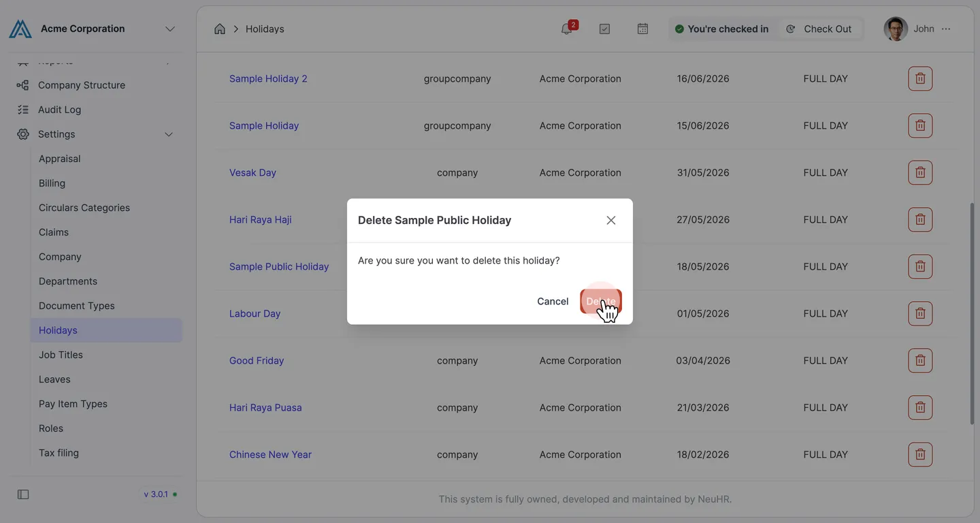Click the page vertical scrollbar

972,313
